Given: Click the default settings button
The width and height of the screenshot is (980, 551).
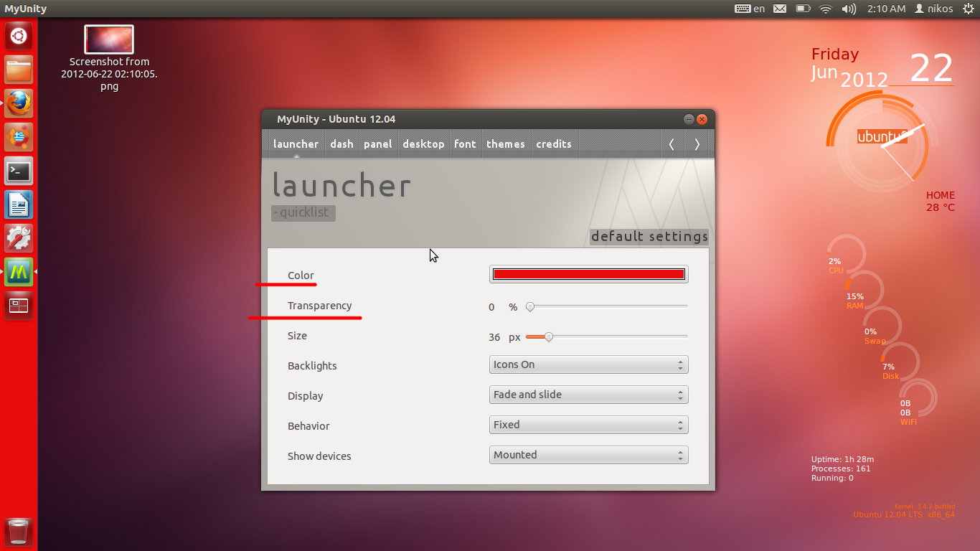Looking at the screenshot, I should 649,237.
